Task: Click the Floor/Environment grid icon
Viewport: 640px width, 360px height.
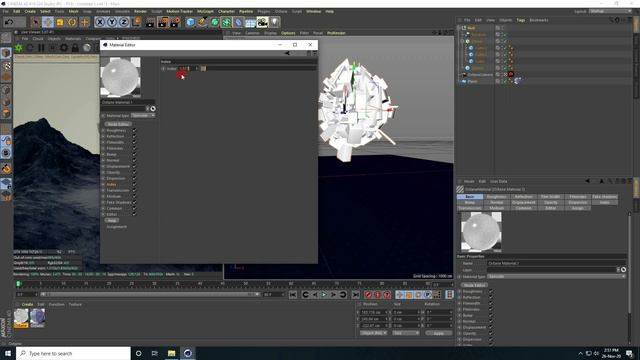Action: [x=250, y=22]
